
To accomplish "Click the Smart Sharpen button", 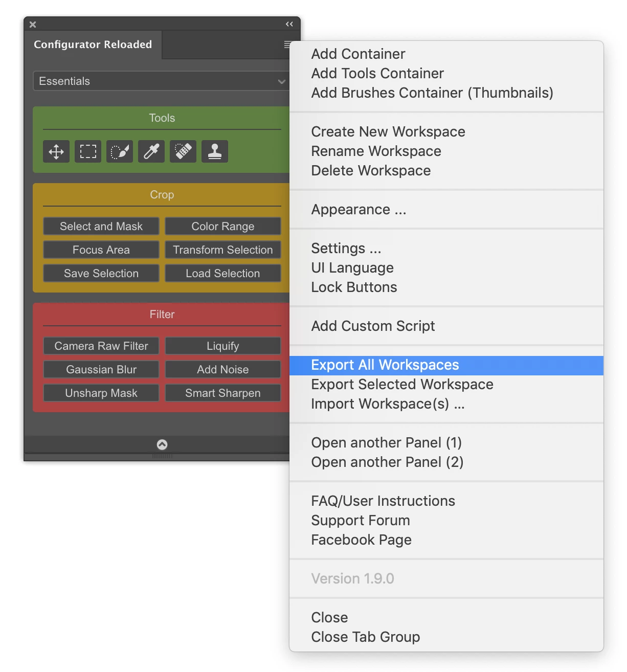I will point(223,393).
